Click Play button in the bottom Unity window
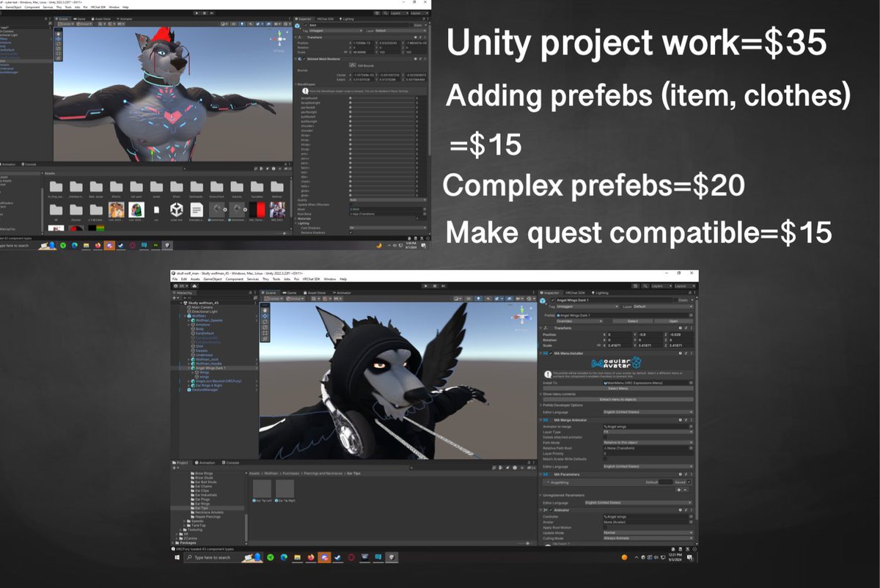The image size is (880, 588). pyautogui.click(x=426, y=286)
